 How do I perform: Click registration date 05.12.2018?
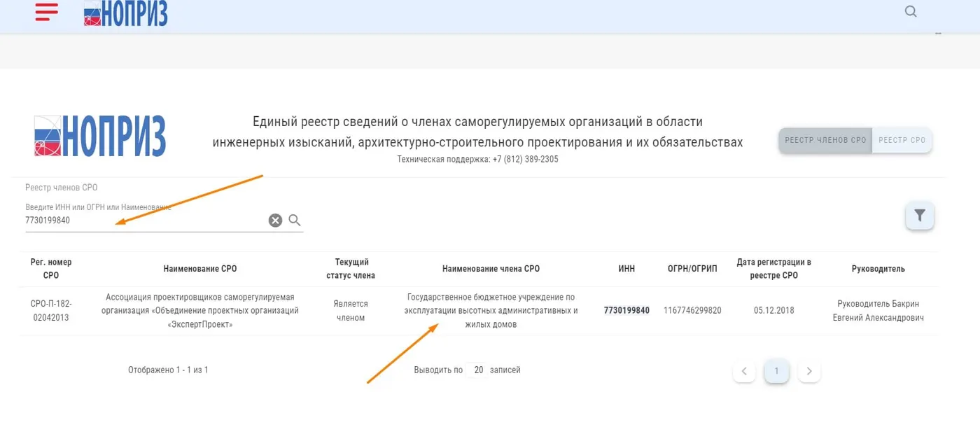[x=773, y=311]
